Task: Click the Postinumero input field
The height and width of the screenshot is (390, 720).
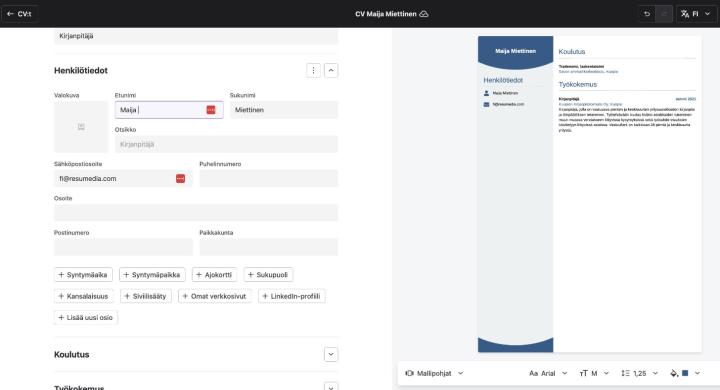Action: click(123, 247)
